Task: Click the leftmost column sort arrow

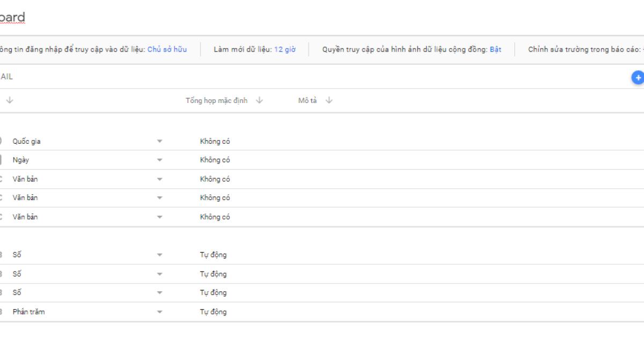Action: point(10,100)
